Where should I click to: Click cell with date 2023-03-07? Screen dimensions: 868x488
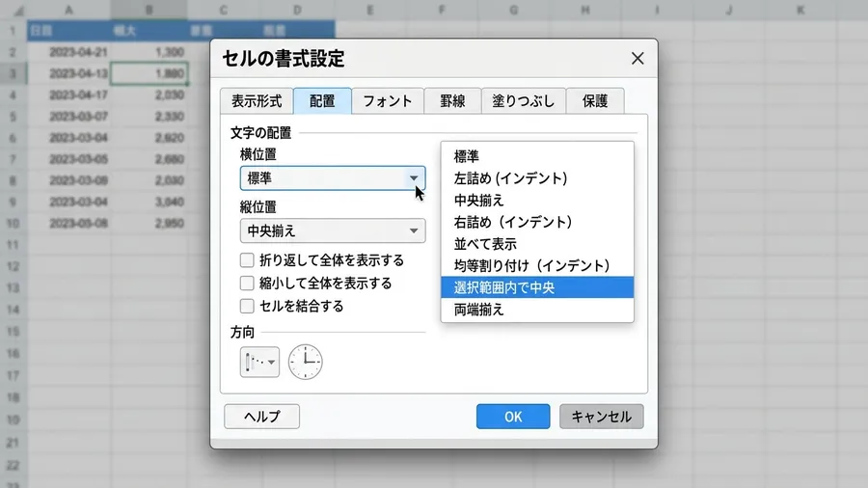(x=68, y=116)
